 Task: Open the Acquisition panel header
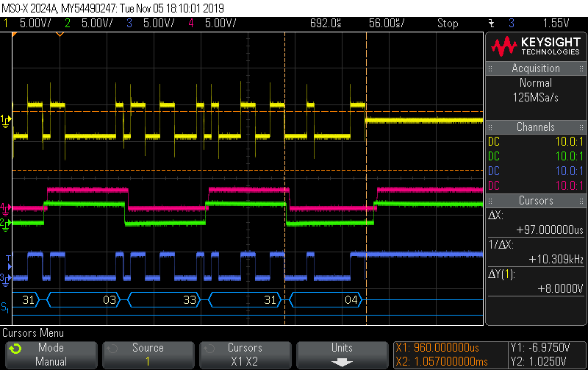coord(536,68)
